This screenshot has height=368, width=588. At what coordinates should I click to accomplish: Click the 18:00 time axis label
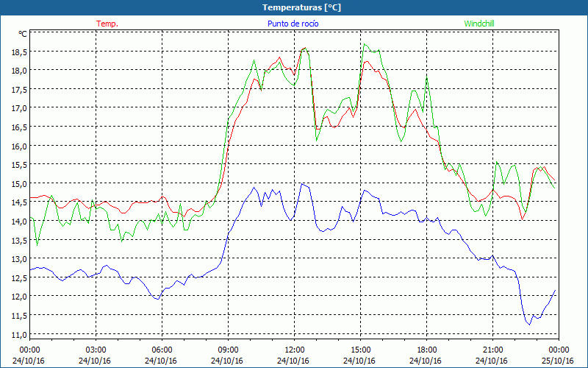(426, 350)
